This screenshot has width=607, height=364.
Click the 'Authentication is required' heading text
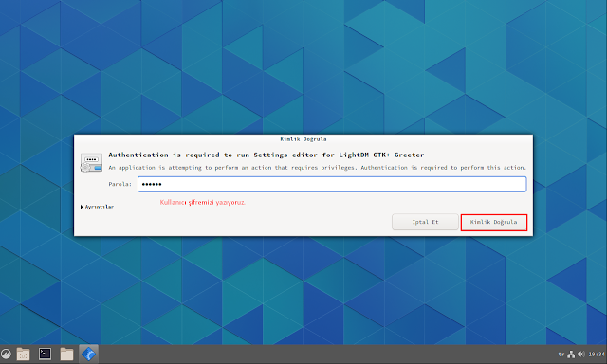click(267, 155)
